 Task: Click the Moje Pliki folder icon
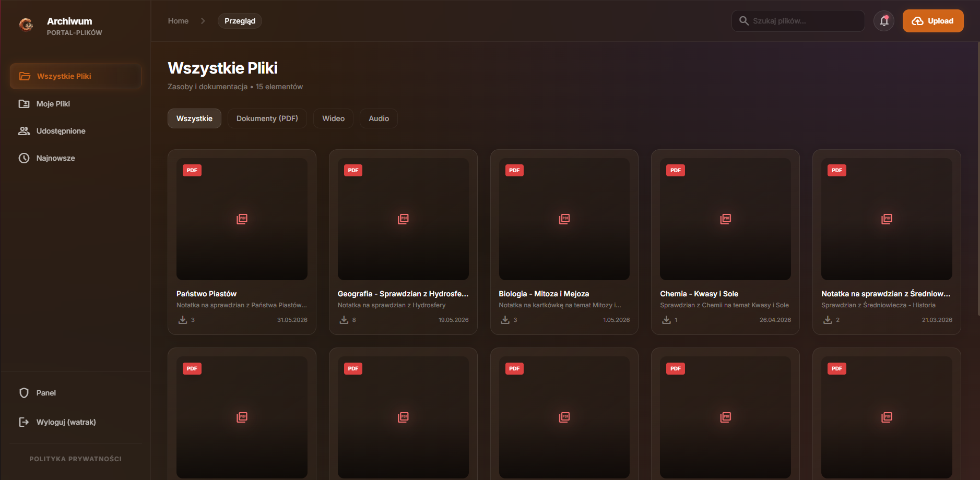point(24,104)
